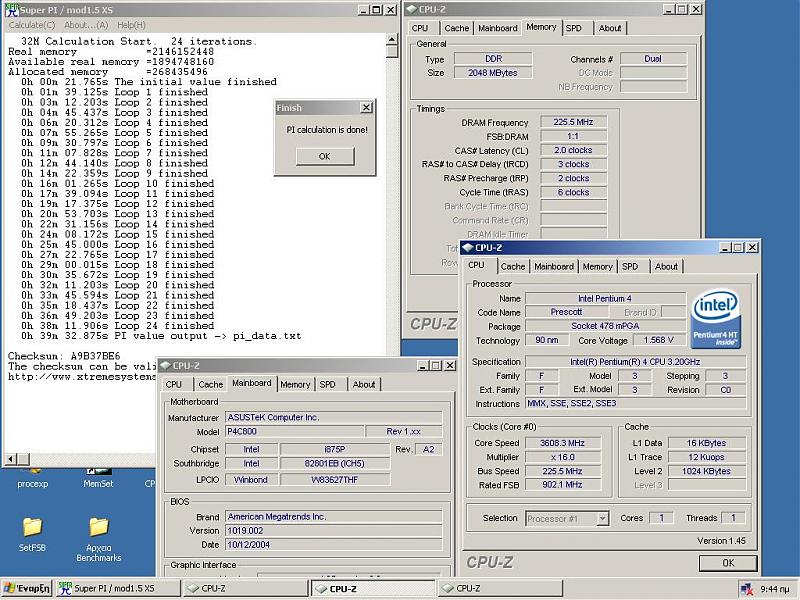Open the About tab in the CPU-Z Memory window
This screenshot has width=800, height=600.
(x=610, y=28)
